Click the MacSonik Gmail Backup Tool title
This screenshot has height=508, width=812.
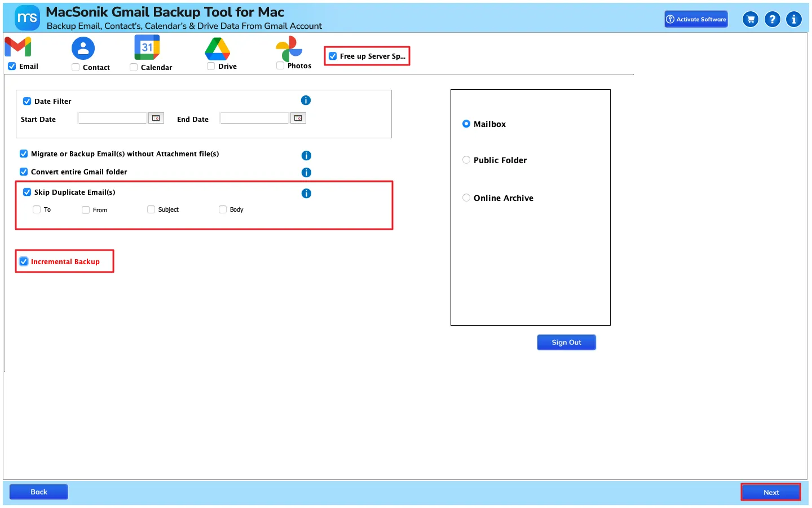(165, 12)
